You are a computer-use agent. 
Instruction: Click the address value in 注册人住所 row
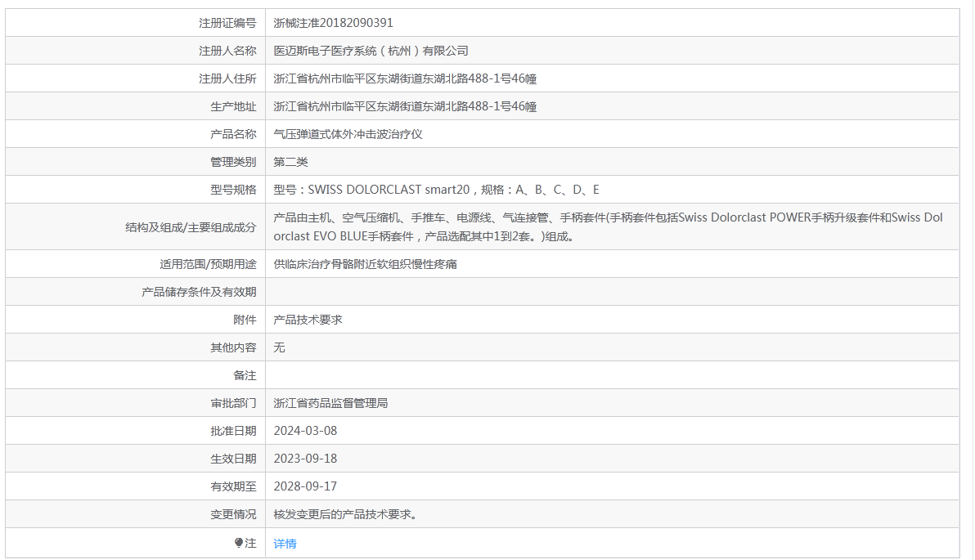(406, 79)
